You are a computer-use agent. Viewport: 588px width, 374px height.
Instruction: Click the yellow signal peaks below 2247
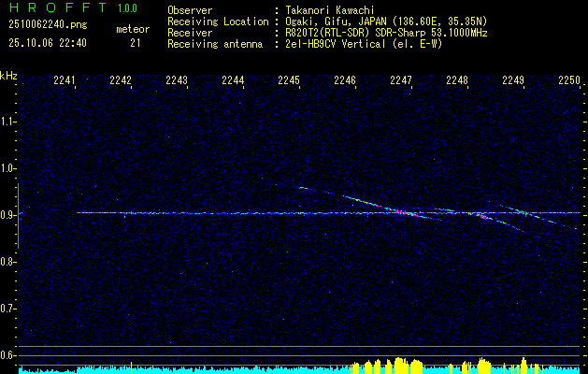(400, 365)
